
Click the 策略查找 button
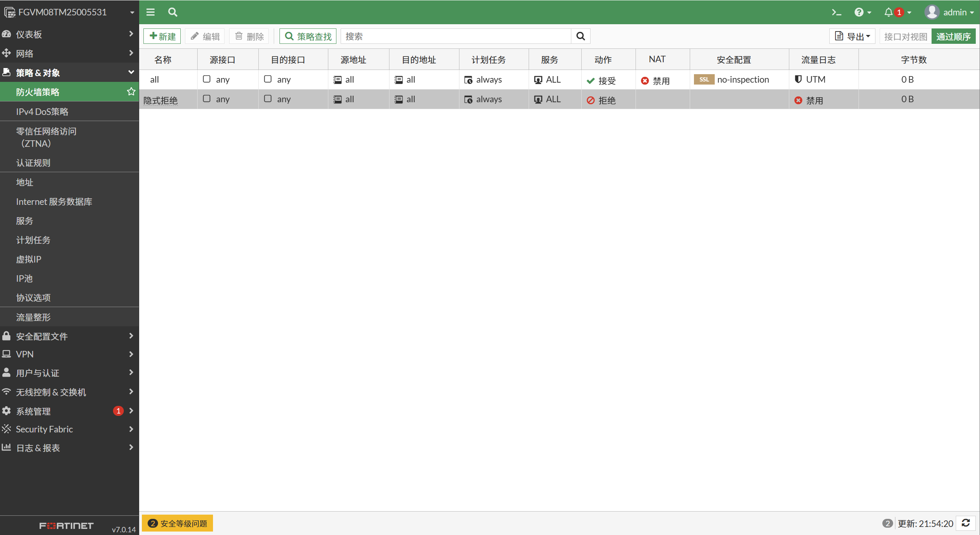pos(308,36)
